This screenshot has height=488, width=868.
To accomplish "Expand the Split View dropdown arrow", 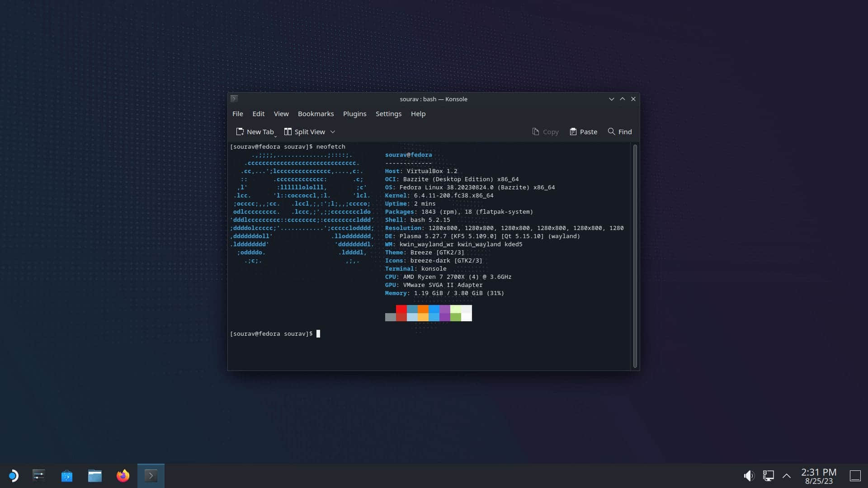I will pyautogui.click(x=333, y=132).
